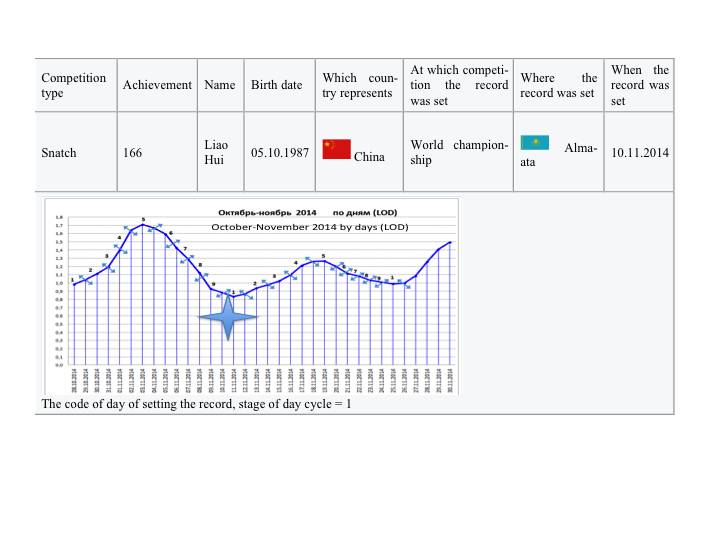Select the achievement value 166

click(x=132, y=153)
